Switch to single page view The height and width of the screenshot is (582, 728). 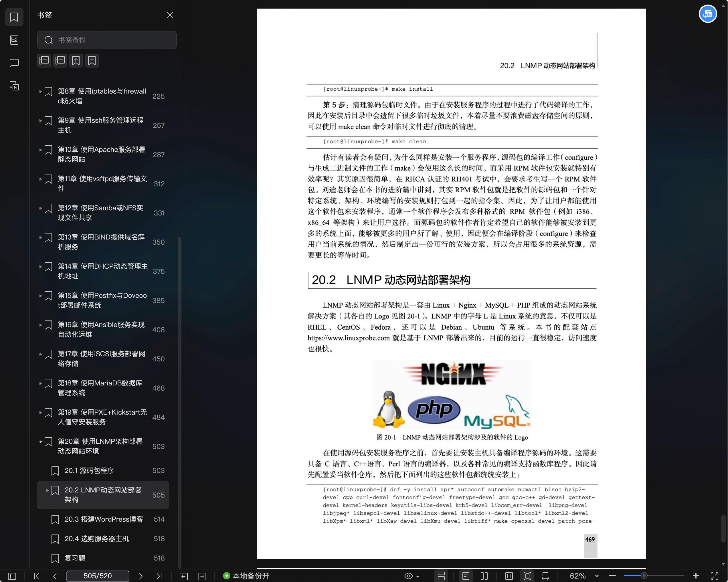tap(466, 576)
